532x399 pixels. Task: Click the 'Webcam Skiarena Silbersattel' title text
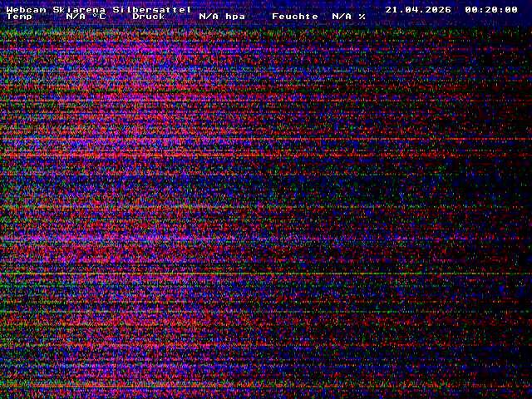pos(99,10)
